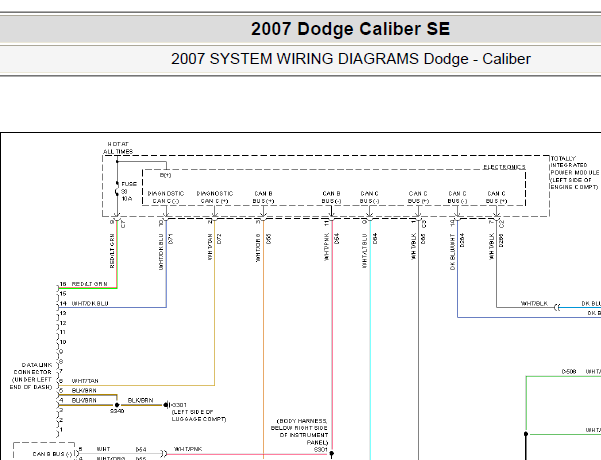
Task: Select circuit code 'D55' beside WHT/ORG wire
Action: (x=268, y=238)
